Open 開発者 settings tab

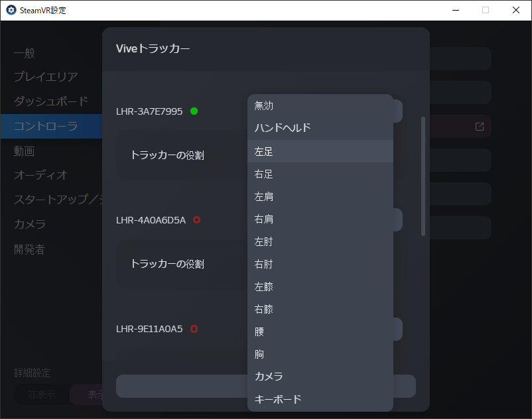(x=51, y=249)
